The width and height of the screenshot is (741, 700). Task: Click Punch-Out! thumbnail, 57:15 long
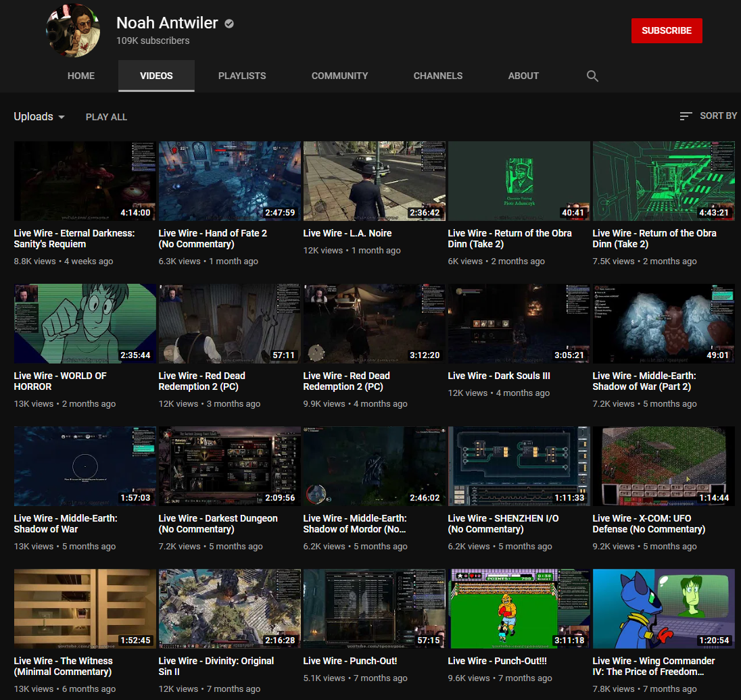coord(375,609)
